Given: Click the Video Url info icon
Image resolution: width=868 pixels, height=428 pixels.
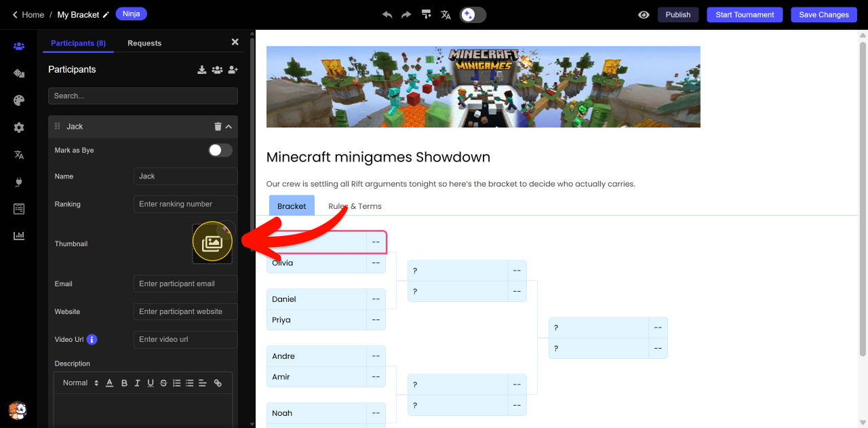Looking at the screenshot, I should point(92,339).
